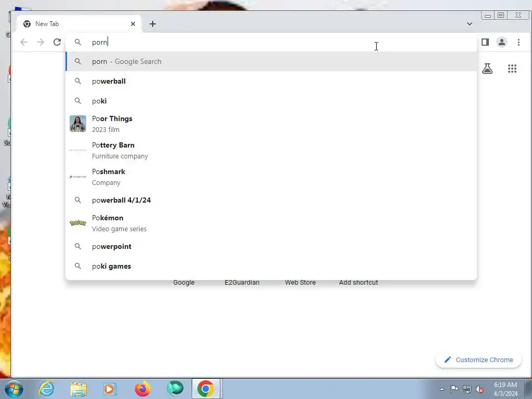
Task: Click the Pokémon logo thumbnail
Action: [x=78, y=223]
